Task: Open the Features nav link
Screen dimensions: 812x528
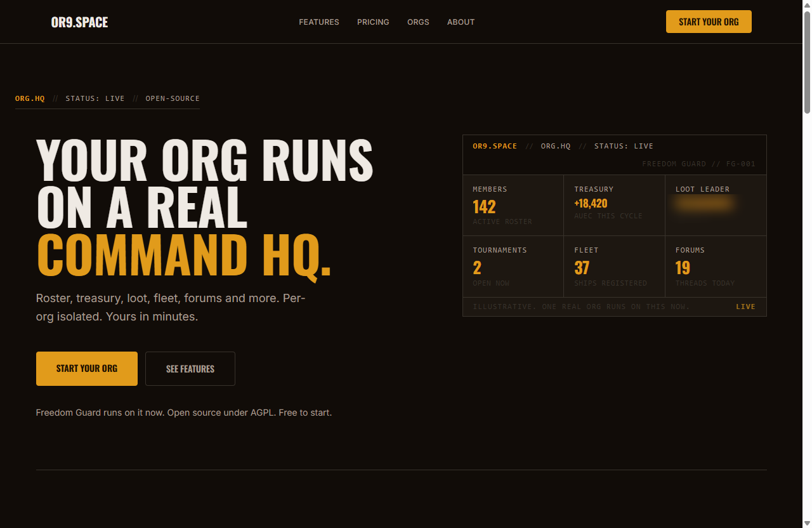Action: point(319,22)
